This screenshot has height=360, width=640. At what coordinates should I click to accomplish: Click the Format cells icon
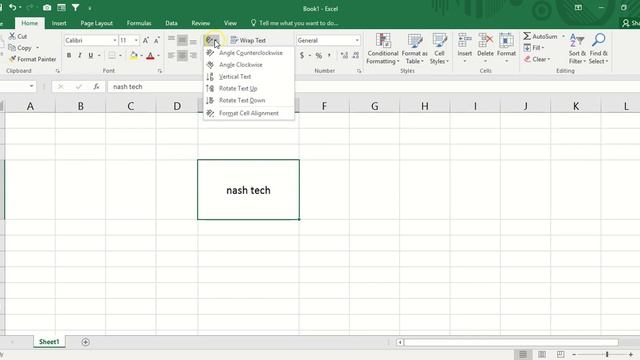click(x=506, y=41)
